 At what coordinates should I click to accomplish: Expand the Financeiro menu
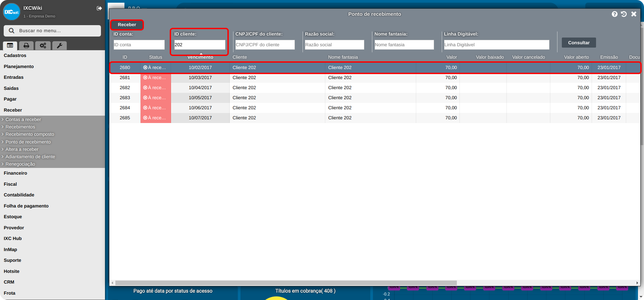tap(15, 173)
